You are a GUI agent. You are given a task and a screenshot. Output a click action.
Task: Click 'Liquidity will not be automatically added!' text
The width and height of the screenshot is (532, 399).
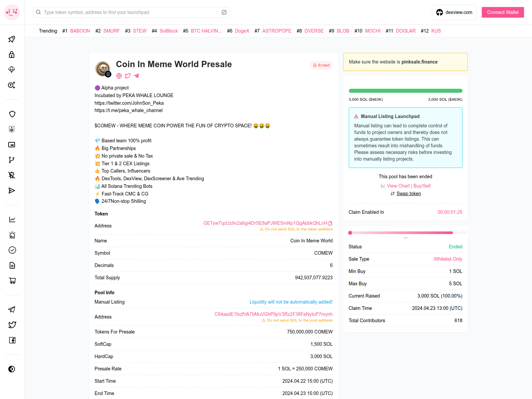point(291,302)
